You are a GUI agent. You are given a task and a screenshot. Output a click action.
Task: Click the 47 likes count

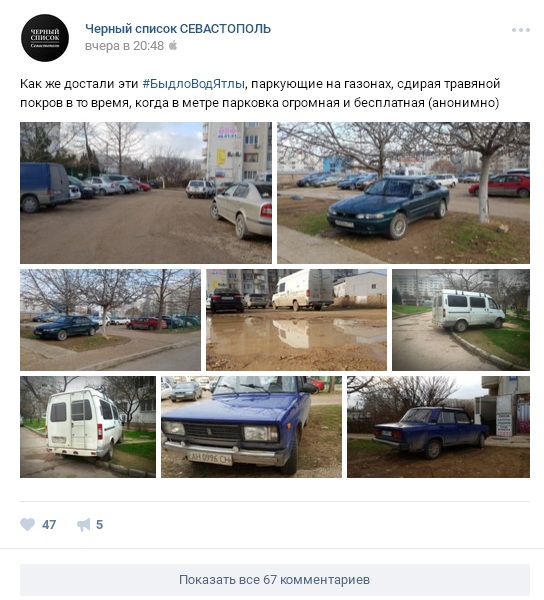(49, 525)
